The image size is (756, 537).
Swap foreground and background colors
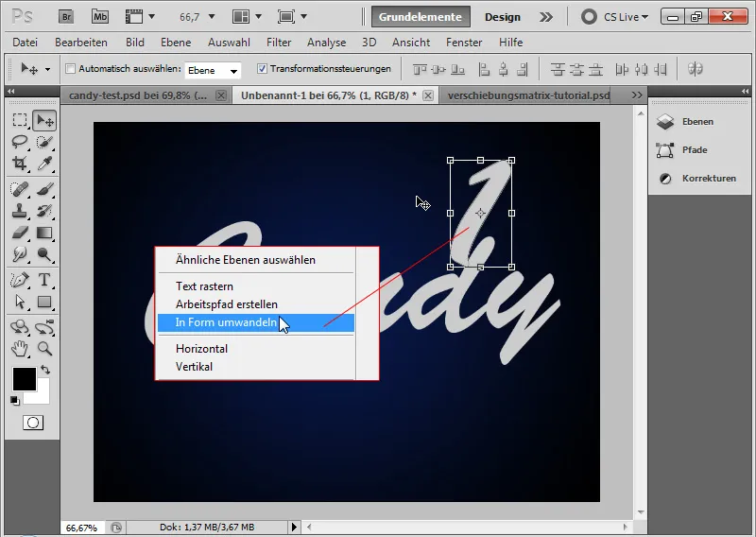point(45,370)
